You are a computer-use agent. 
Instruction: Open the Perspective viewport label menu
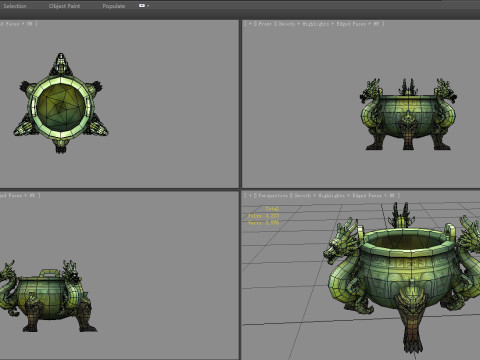pyautogui.click(x=273, y=196)
